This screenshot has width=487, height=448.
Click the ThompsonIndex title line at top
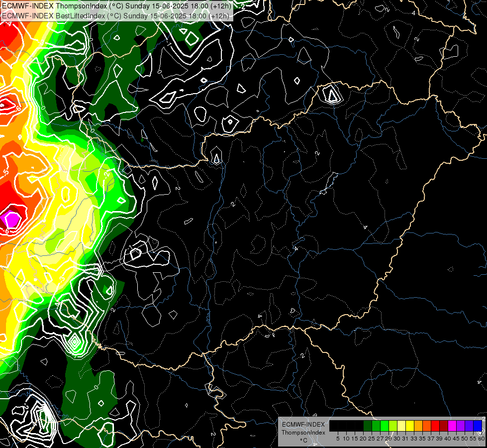point(116,5)
